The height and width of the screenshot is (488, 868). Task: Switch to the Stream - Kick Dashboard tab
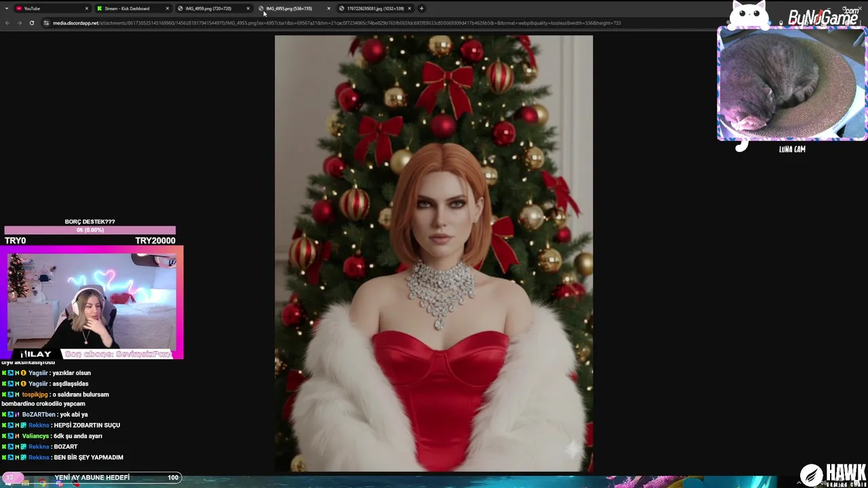pyautogui.click(x=133, y=8)
